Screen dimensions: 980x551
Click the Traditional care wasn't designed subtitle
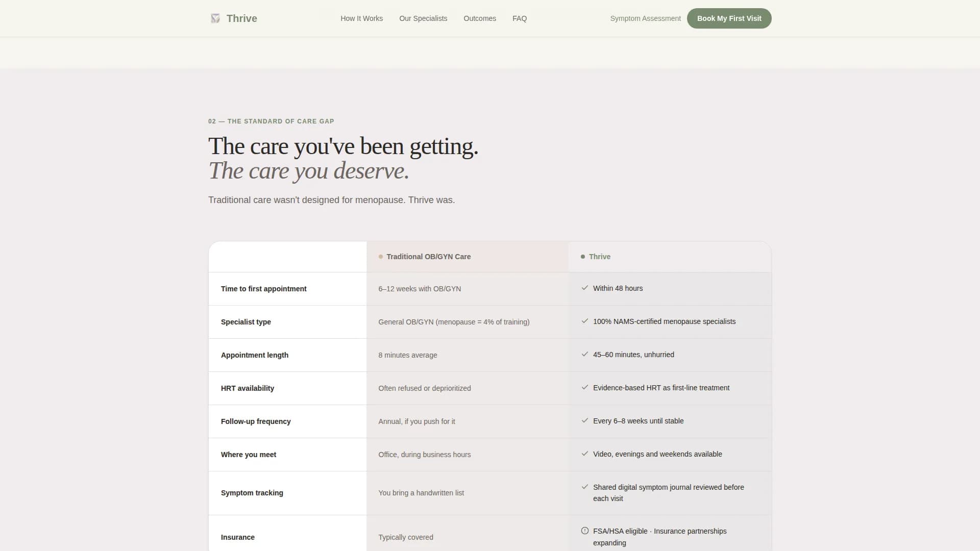pyautogui.click(x=331, y=200)
